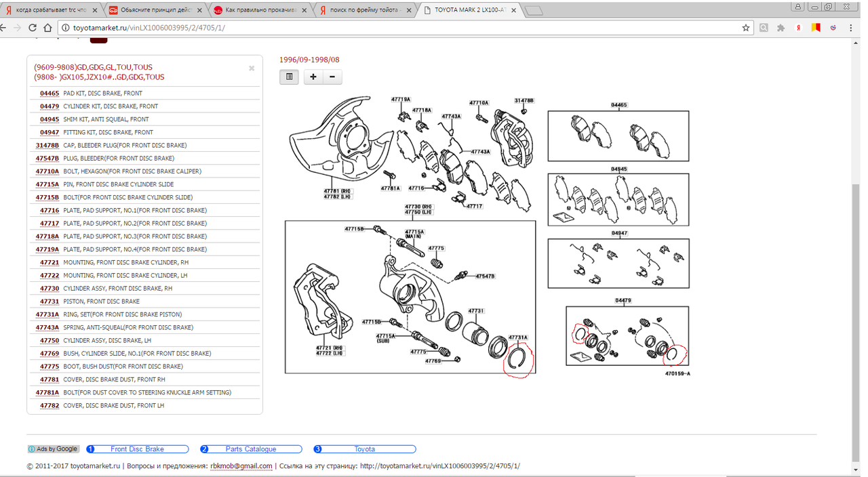Open the Ads by Google info
Image resolution: width=868 pixels, height=477 pixels.
coord(54,449)
